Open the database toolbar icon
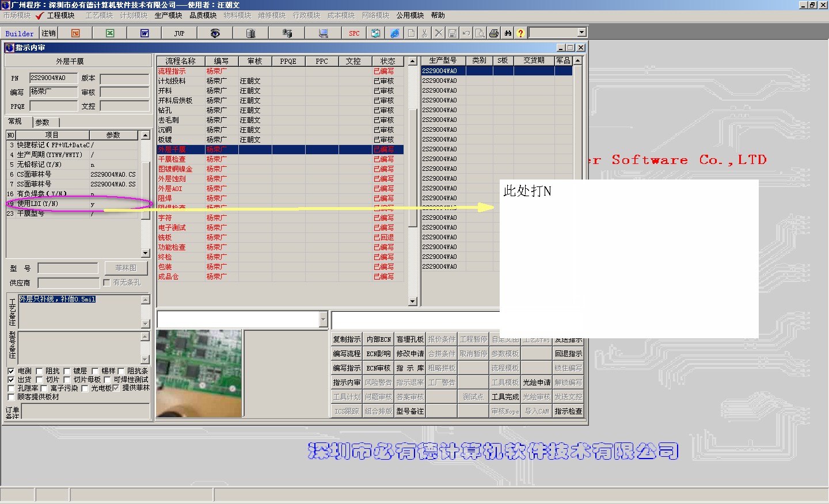 coord(250,33)
